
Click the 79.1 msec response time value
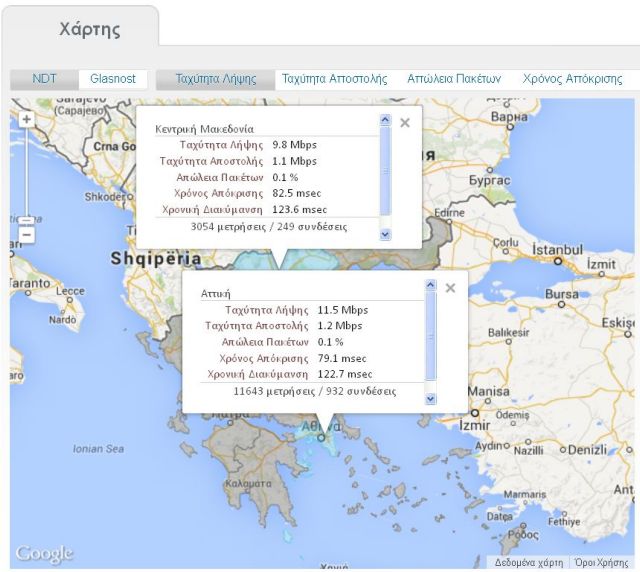coord(342,358)
